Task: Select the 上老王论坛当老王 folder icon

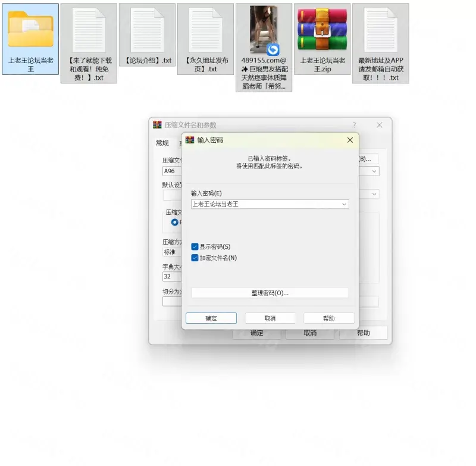Action: [x=31, y=29]
